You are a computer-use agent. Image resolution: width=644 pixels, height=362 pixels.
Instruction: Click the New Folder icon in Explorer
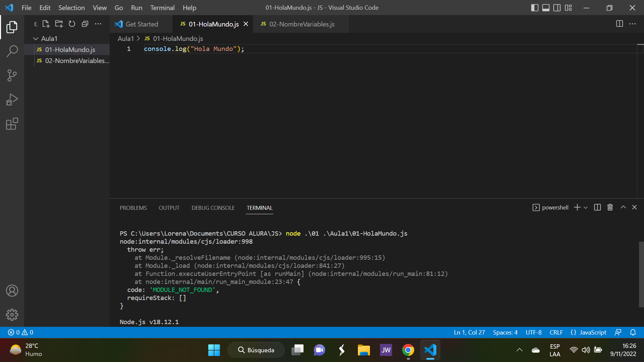[x=59, y=24]
